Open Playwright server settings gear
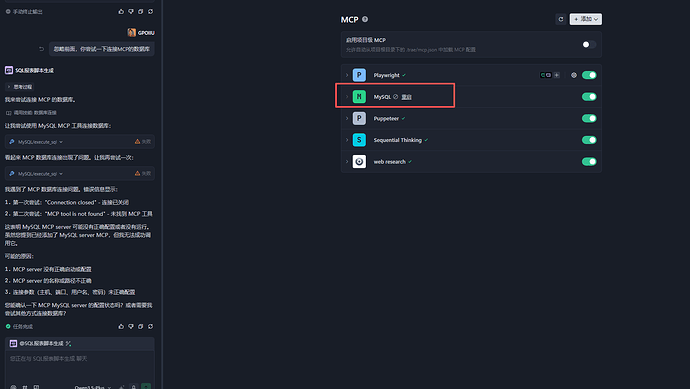 pos(574,75)
